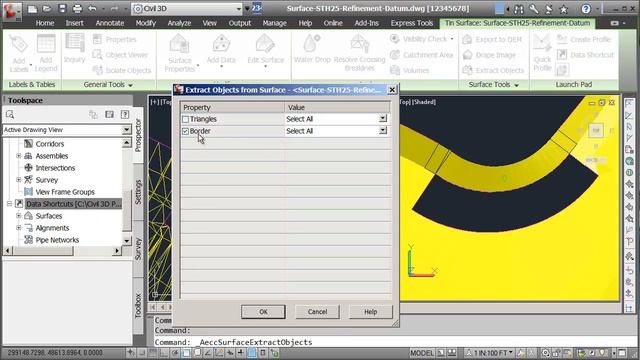This screenshot has height=360, width=640.
Task: Open the Civil 3D workspace dropdown
Action: tap(239, 9)
